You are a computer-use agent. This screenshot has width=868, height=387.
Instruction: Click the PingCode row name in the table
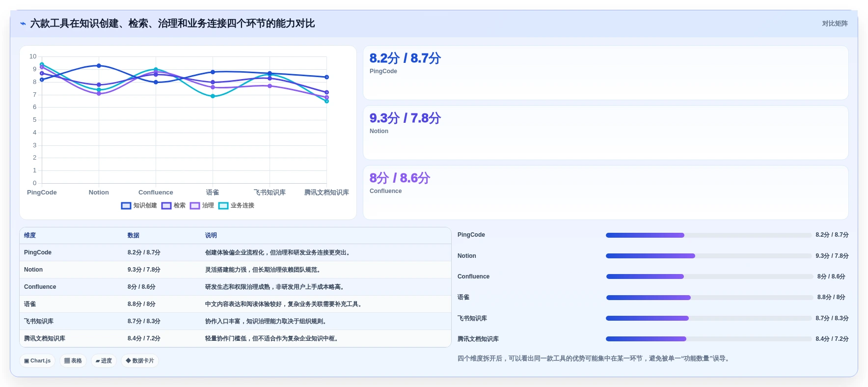click(38, 252)
